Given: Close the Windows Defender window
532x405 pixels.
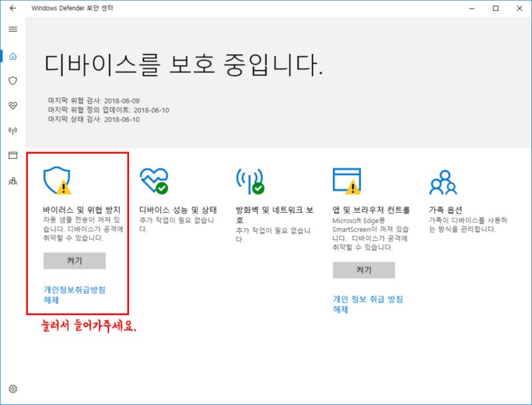Looking at the screenshot, I should (x=519, y=8).
